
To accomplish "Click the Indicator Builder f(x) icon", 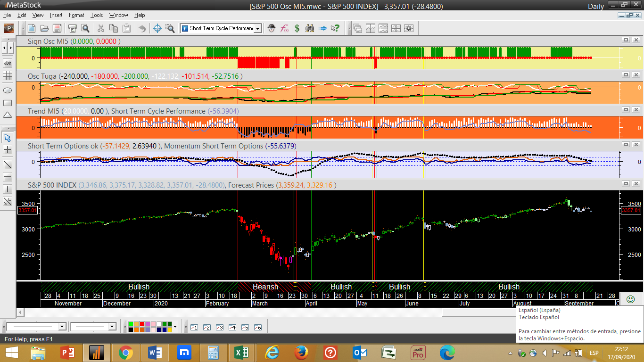I will 284,28.
